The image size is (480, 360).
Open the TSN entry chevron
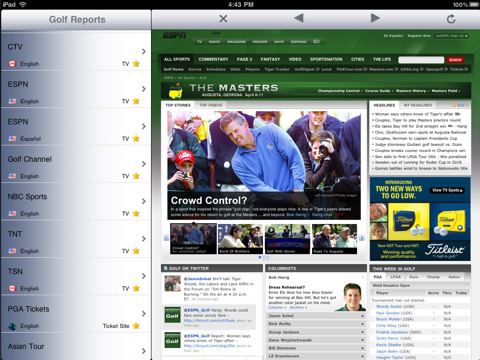144,276
